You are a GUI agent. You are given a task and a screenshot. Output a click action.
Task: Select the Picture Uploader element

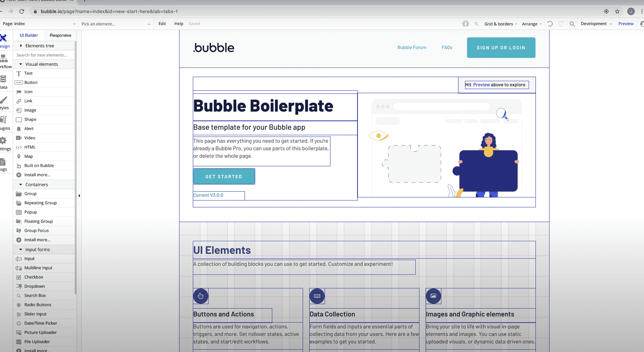44,333
